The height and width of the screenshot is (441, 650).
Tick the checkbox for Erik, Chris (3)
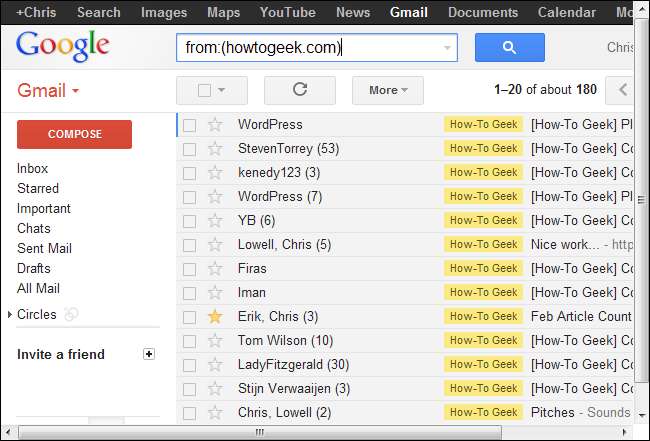point(189,317)
